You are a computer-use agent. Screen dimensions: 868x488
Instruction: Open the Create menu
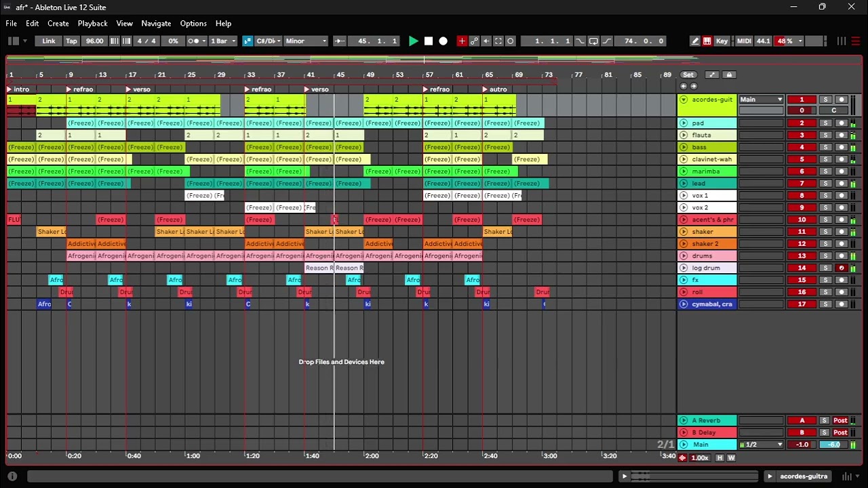pos(58,24)
